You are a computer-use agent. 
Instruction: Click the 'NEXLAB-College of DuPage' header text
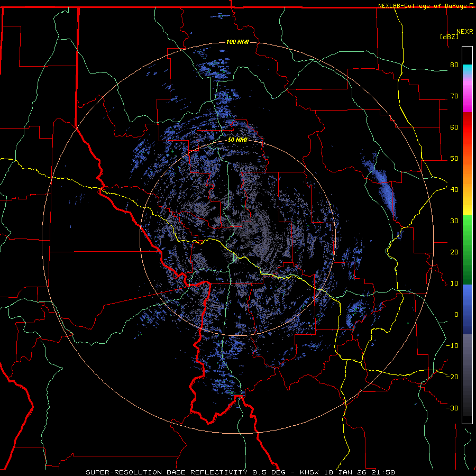click(x=423, y=6)
